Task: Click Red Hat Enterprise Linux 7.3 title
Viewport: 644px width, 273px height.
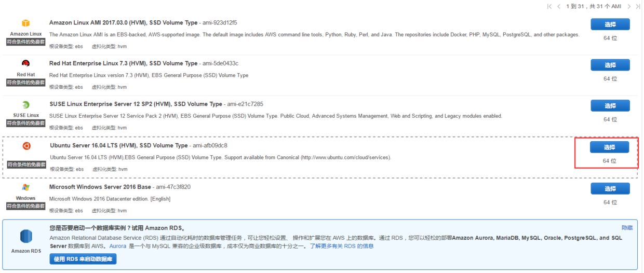Action: click(123, 63)
